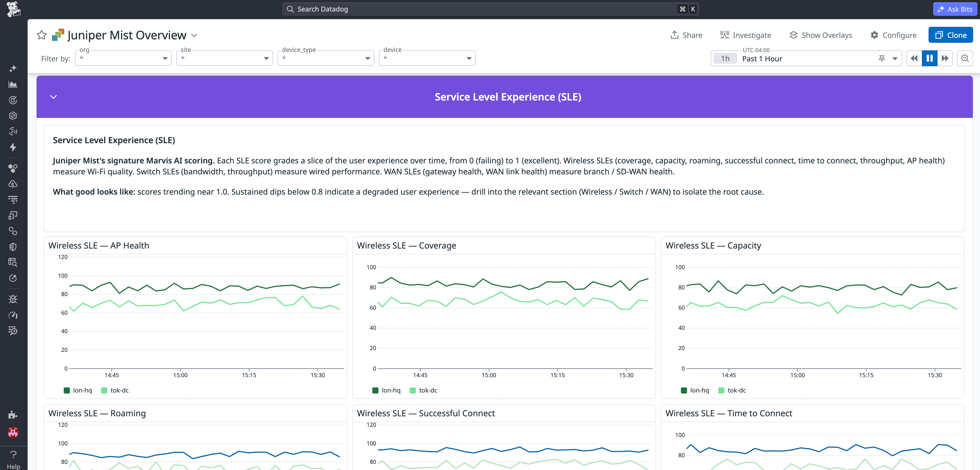The height and width of the screenshot is (470, 980).
Task: Open the site filter dropdown
Action: click(224, 58)
